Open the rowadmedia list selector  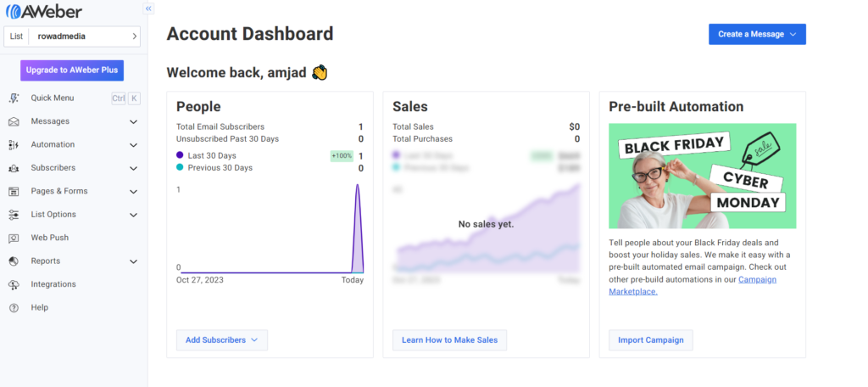pyautogui.click(x=72, y=36)
